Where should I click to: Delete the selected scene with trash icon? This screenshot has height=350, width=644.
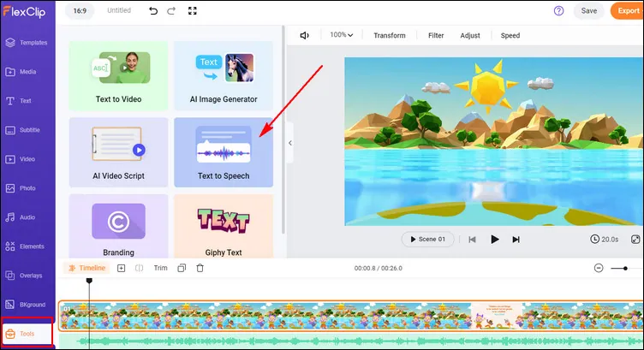point(200,269)
